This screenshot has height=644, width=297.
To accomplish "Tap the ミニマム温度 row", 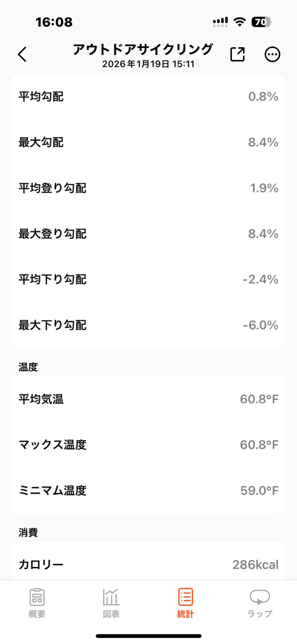I will 148,490.
